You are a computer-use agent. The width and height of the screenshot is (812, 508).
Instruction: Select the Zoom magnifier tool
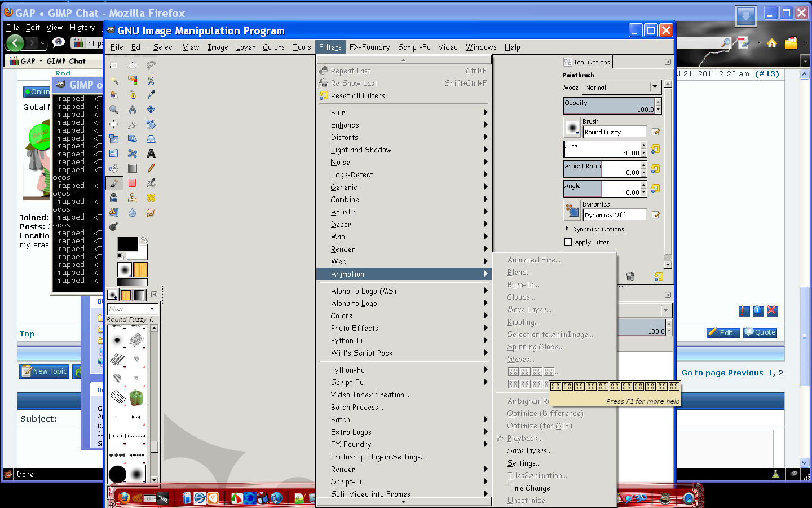(x=114, y=110)
